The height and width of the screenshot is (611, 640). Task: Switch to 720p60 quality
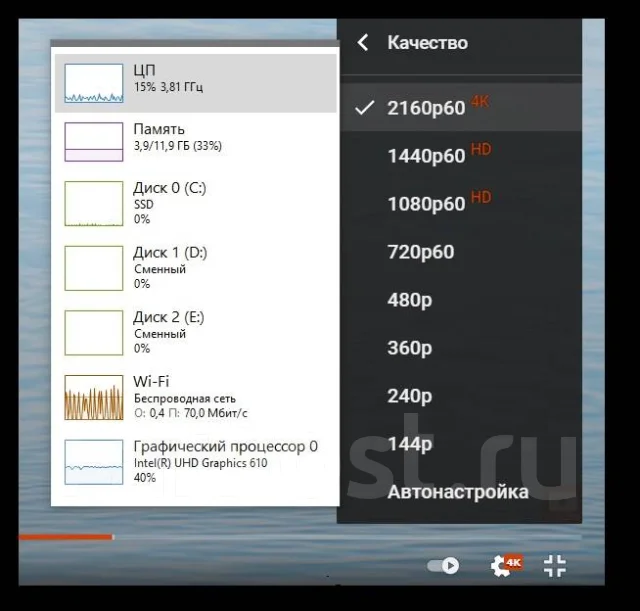click(461, 251)
